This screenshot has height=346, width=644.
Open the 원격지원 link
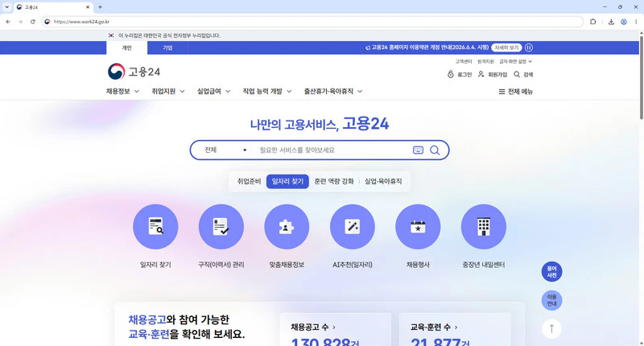485,62
